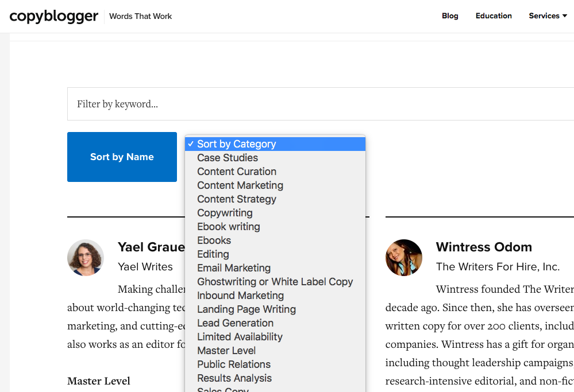574x392 pixels.
Task: Open Yael Grauer's profile photo
Action: tap(86, 258)
